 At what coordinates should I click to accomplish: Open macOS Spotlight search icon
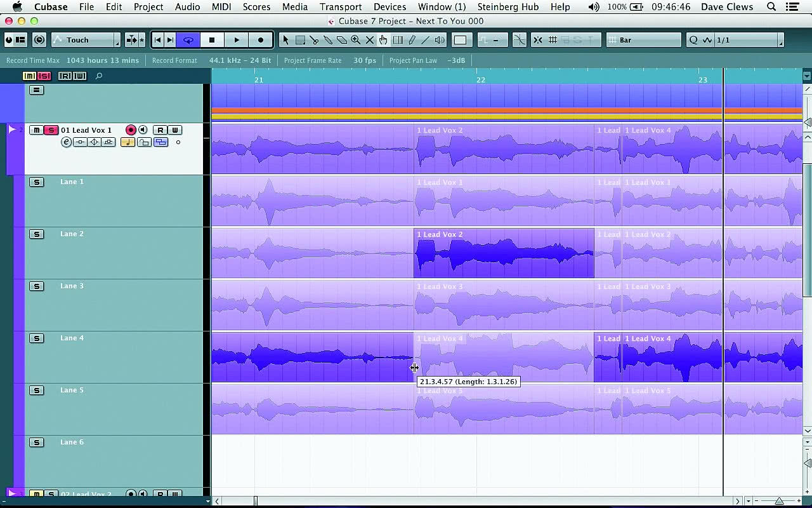(771, 7)
